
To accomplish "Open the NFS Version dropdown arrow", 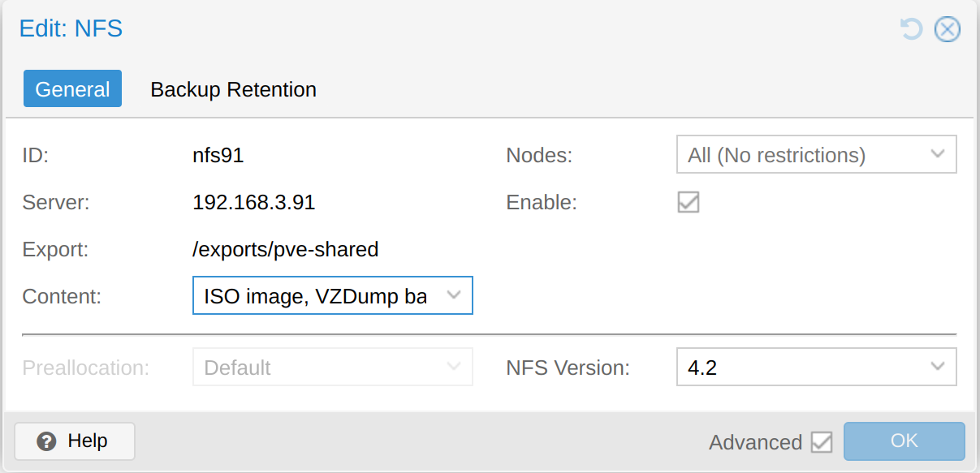I will point(938,368).
